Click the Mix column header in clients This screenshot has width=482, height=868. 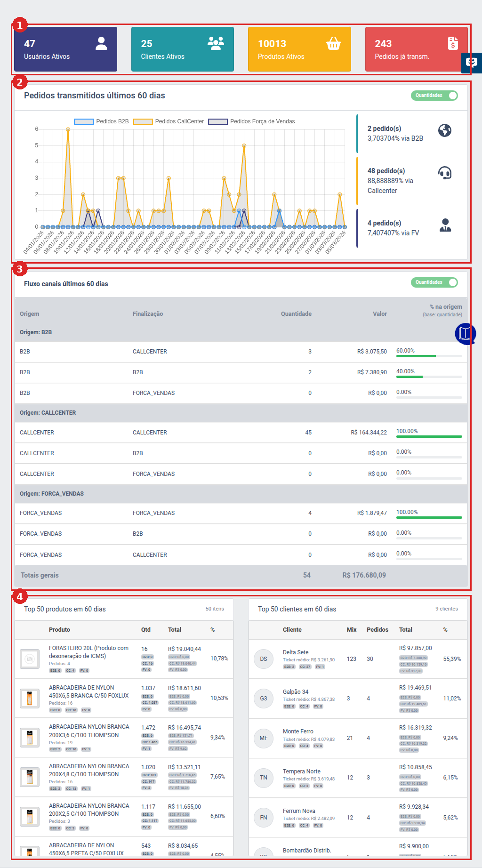pos(352,630)
